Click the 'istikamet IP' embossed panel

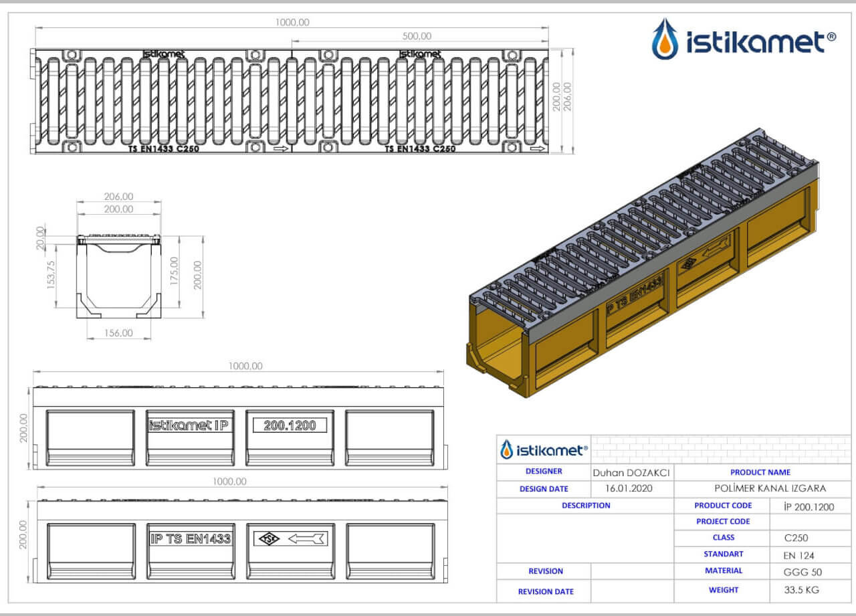pos(190,425)
